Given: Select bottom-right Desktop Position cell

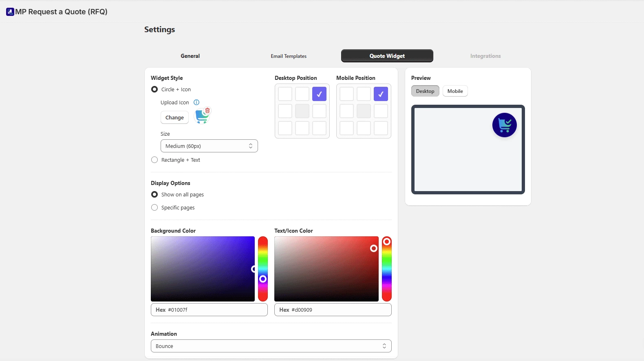Looking at the screenshot, I should pos(319,128).
